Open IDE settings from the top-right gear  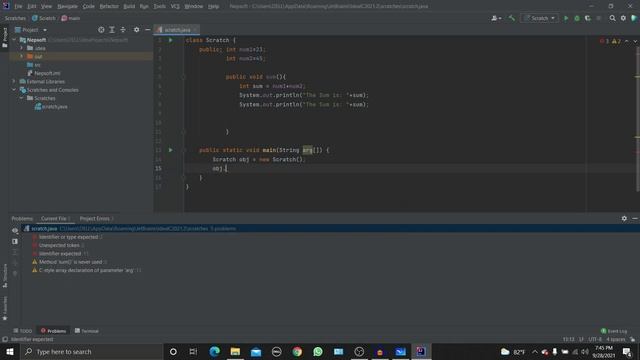[623, 18]
